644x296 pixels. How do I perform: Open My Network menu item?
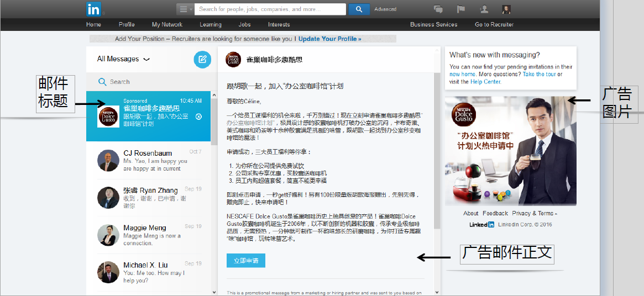167,25
